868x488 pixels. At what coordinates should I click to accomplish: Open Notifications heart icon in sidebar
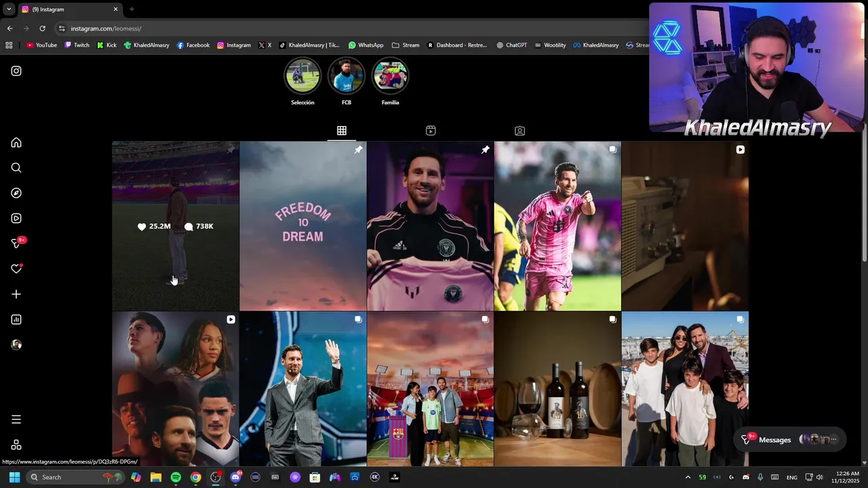pos(16,269)
